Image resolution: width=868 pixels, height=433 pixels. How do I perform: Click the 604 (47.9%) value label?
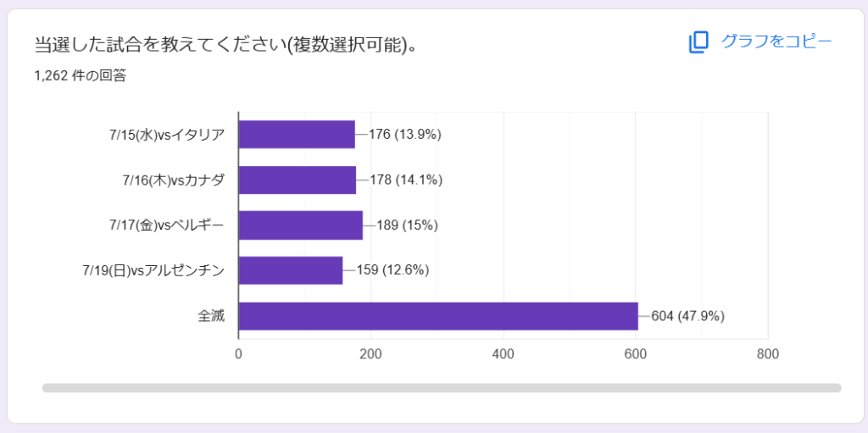tap(687, 316)
